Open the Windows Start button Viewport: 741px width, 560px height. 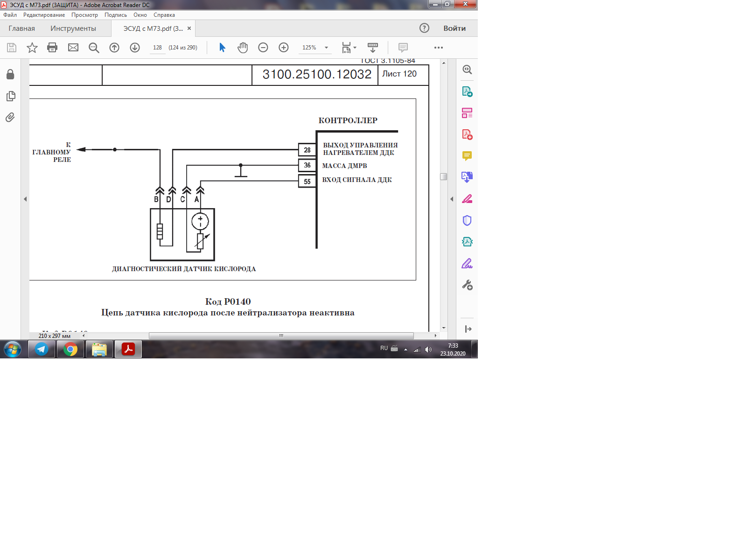pyautogui.click(x=13, y=349)
